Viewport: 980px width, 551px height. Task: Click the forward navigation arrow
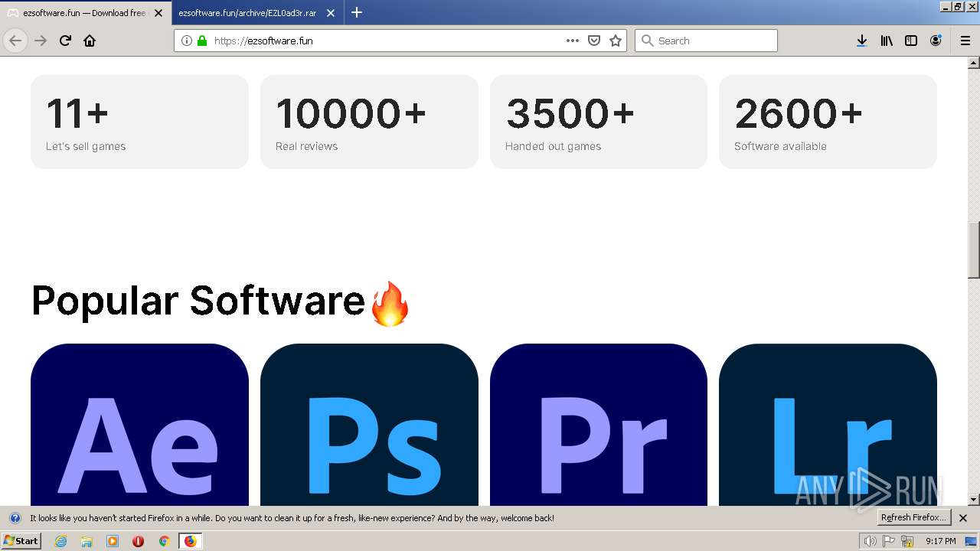coord(41,41)
